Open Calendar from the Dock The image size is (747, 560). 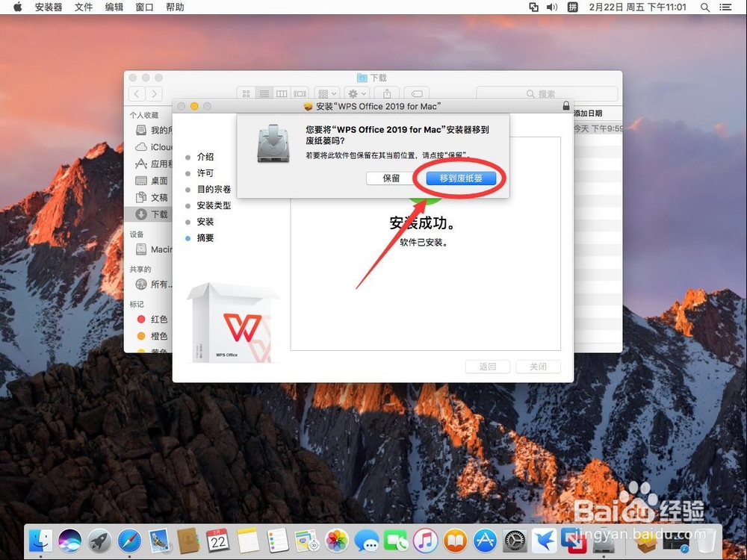(x=217, y=541)
